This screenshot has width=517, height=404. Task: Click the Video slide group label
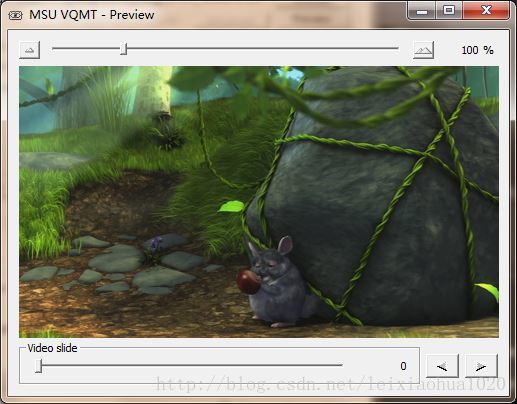(52, 348)
